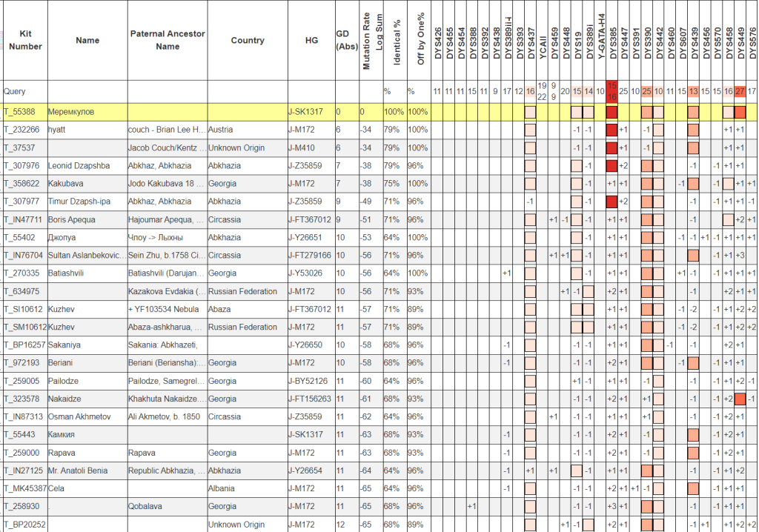Click the GD (Abs) column header
The image size is (759, 532).
coord(346,40)
